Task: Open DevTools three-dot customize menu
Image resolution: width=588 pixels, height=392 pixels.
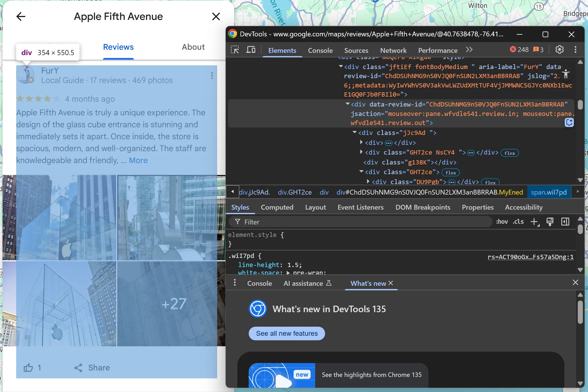Action: (576, 50)
